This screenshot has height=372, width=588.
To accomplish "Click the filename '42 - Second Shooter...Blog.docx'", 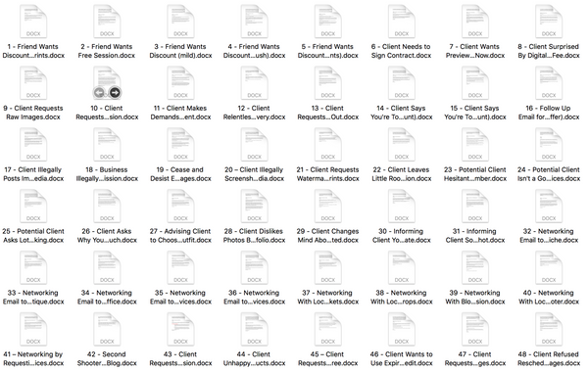I will point(107,358).
